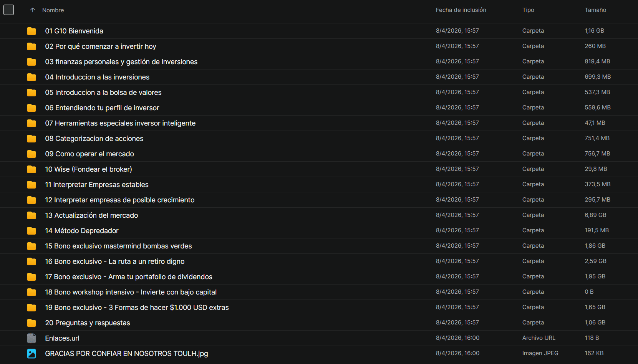This screenshot has height=364, width=638.
Task: Click the Enlaces.url file icon
Action: point(31,338)
